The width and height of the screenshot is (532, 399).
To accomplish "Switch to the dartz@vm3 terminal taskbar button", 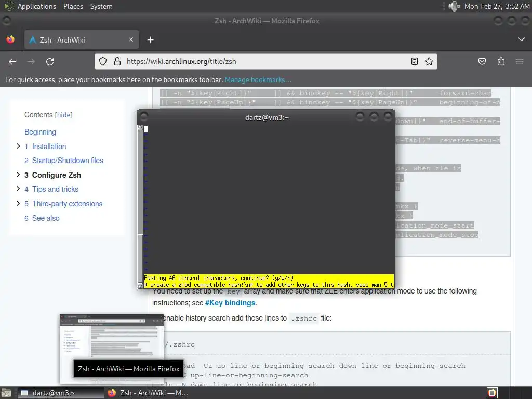I will [x=61, y=393].
